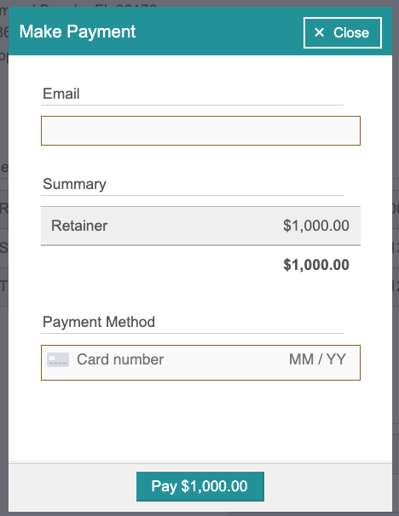Click the Email section label
The height and width of the screenshot is (516, 399).
click(x=61, y=94)
